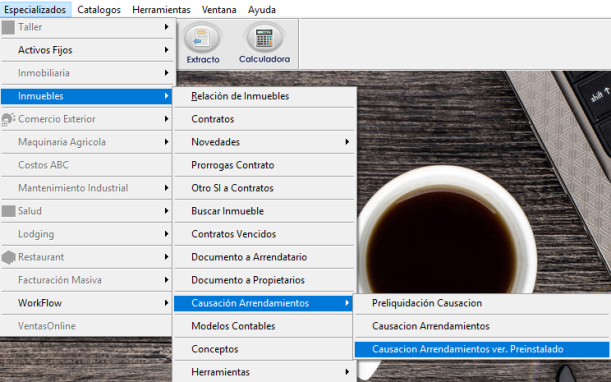Expand Lodging submenu arrow

166,234
